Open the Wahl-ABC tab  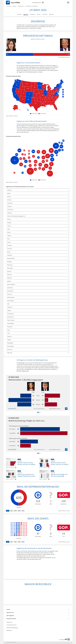[51, 14]
